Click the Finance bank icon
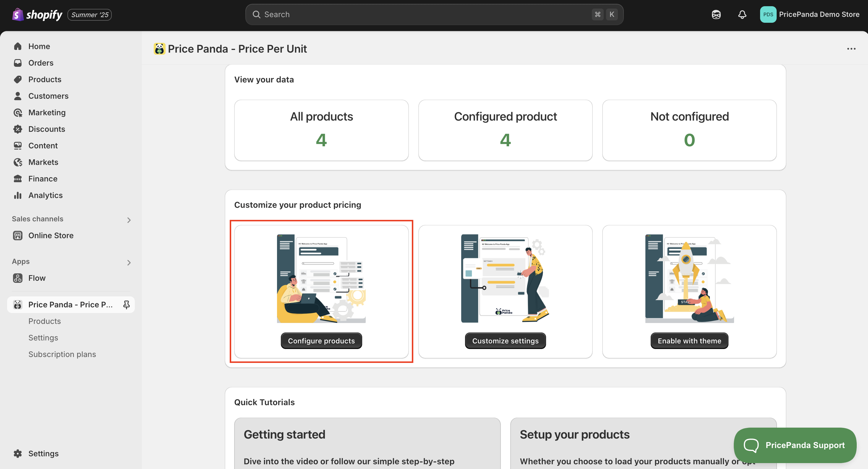868x469 pixels. [x=18, y=178]
